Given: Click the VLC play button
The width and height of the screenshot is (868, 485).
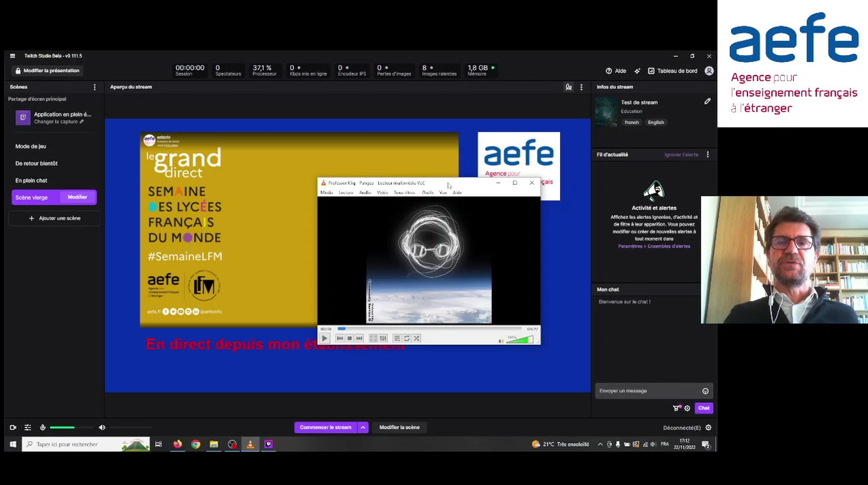Looking at the screenshot, I should click(324, 338).
